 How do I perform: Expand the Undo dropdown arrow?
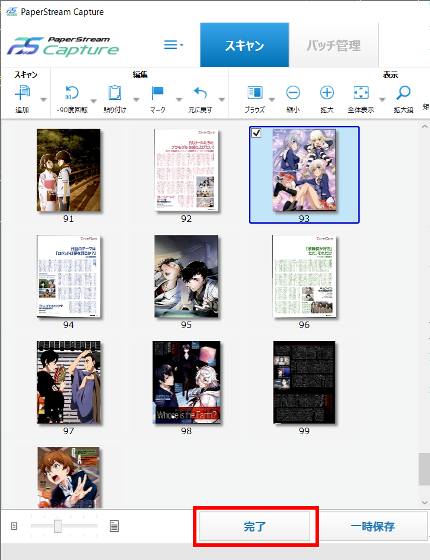point(222,100)
